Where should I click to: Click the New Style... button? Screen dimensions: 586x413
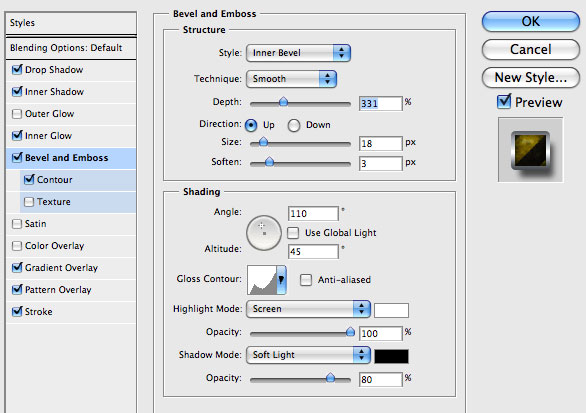click(531, 77)
